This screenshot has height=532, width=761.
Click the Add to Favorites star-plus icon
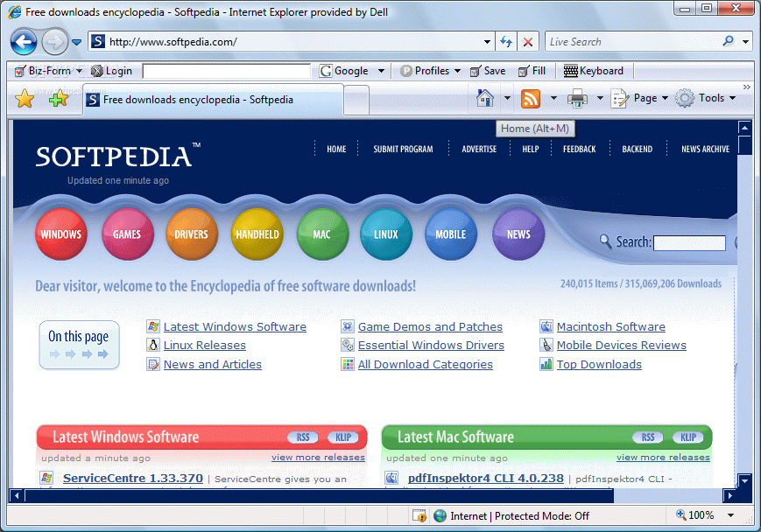[59, 99]
